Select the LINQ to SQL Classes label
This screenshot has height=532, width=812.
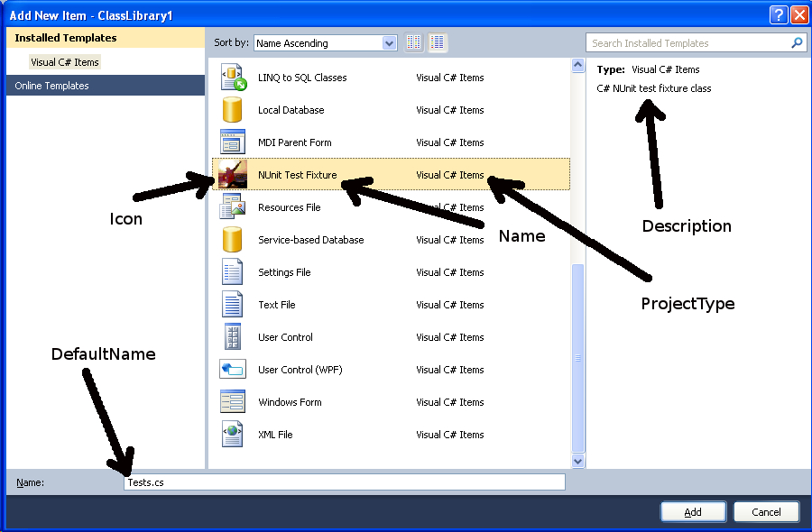pos(302,78)
